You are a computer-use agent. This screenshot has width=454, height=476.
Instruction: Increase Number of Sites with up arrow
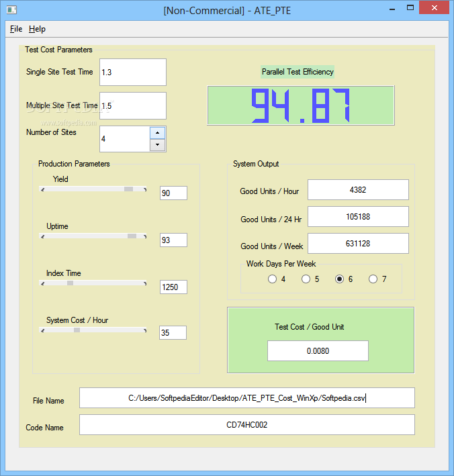tap(157, 133)
